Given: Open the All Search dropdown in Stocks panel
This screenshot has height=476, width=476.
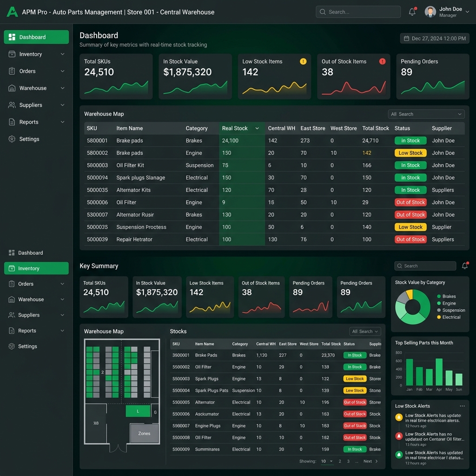Looking at the screenshot, I should (365, 331).
